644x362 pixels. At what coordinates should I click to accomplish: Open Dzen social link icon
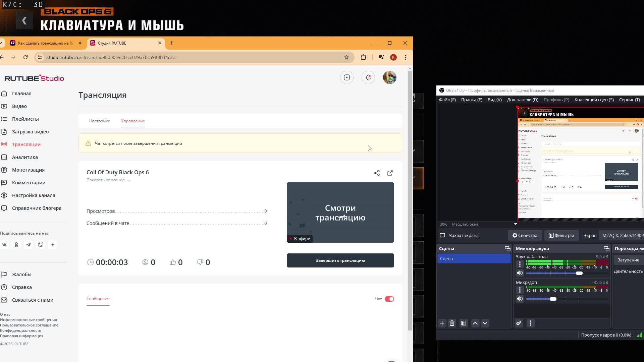pyautogui.click(x=53, y=245)
